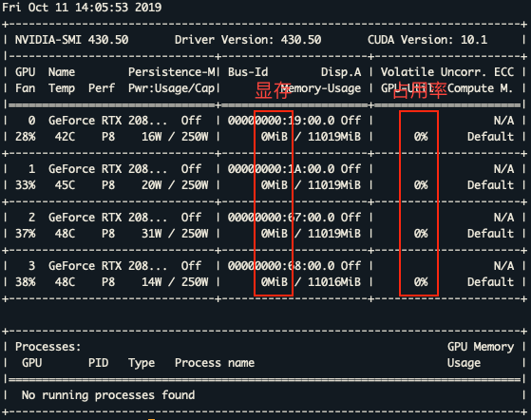Click the red 显存 annotation label
The image size is (531, 420).
click(273, 91)
